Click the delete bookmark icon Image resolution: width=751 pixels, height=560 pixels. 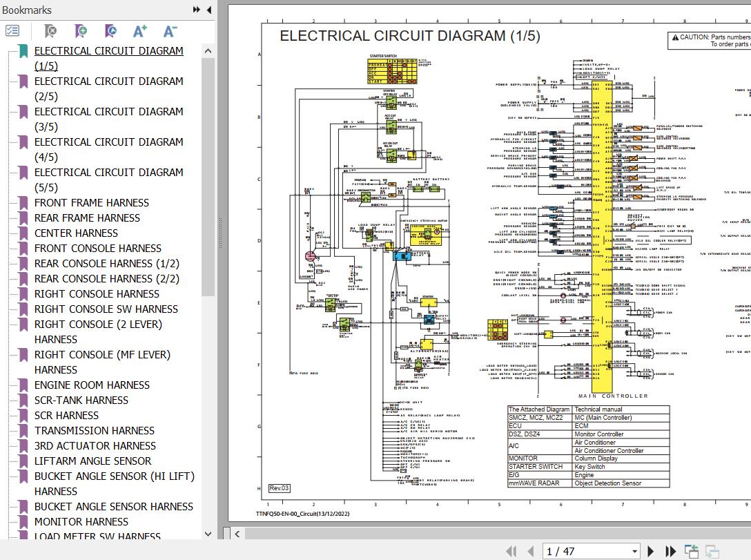click(50, 31)
